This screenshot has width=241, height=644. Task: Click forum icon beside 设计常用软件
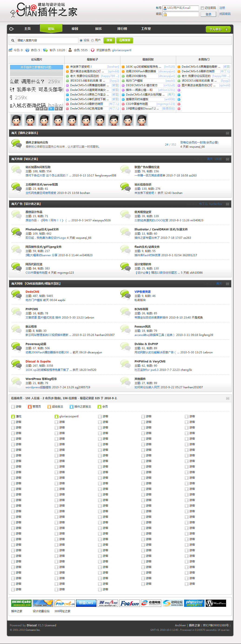125,267
